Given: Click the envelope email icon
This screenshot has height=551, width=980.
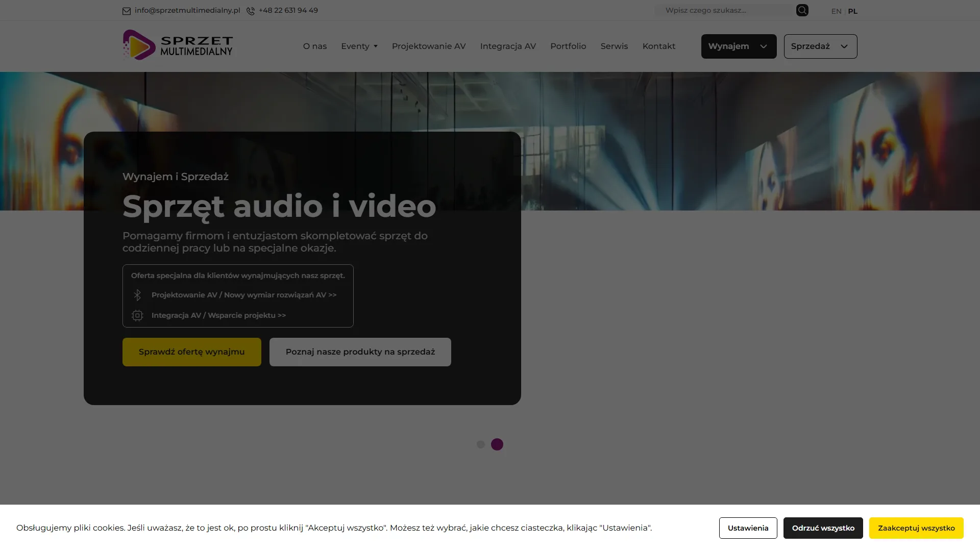Looking at the screenshot, I should coord(127,11).
